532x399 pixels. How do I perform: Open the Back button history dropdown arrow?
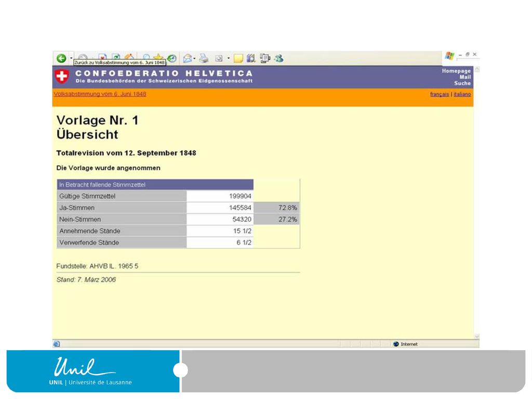(71, 58)
